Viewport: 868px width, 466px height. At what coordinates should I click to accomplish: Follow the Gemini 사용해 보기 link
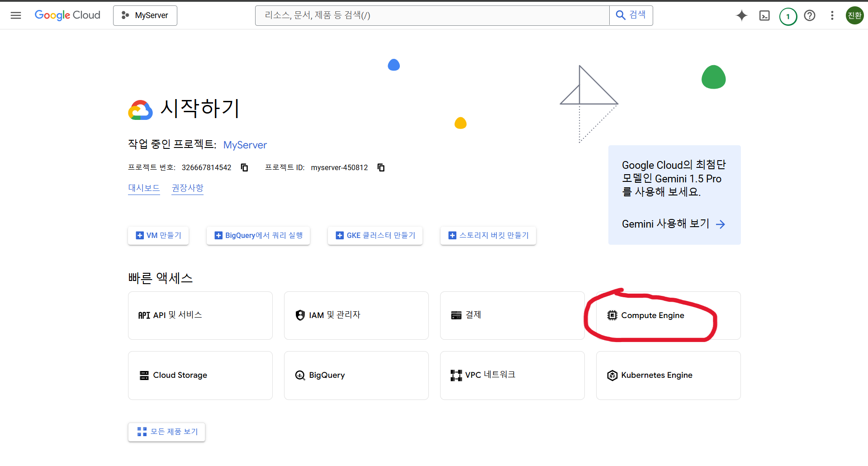click(x=673, y=224)
